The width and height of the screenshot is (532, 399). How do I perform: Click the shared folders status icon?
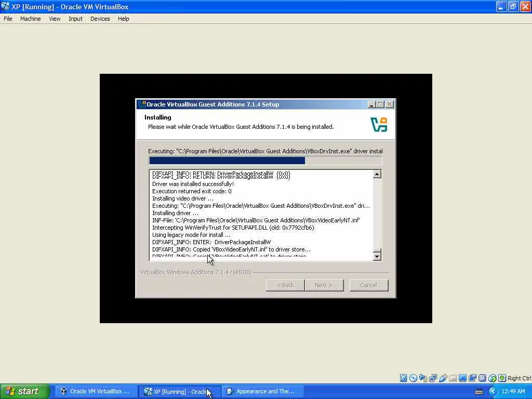tap(453, 378)
